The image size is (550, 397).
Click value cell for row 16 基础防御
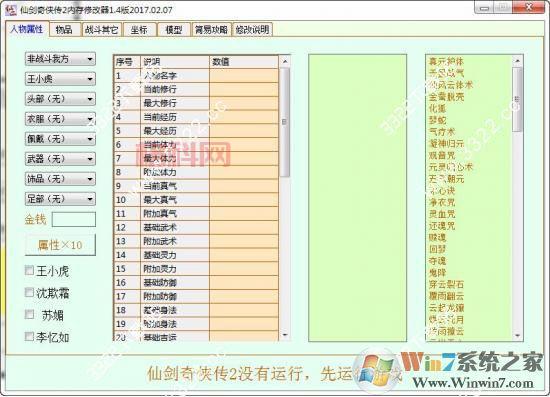(x=244, y=282)
